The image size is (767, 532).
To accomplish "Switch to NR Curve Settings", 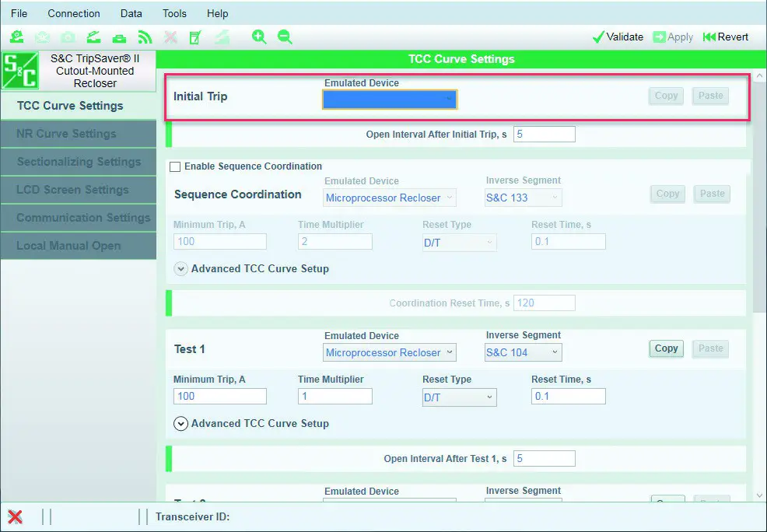I will (x=79, y=134).
